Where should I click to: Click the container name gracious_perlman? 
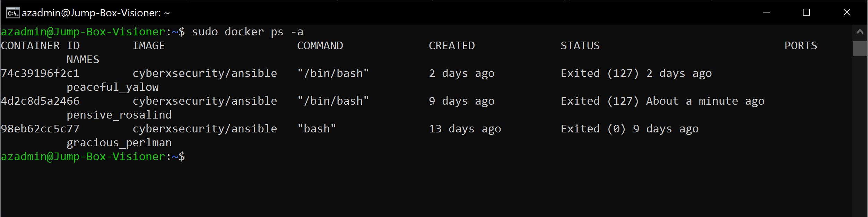coord(119,142)
